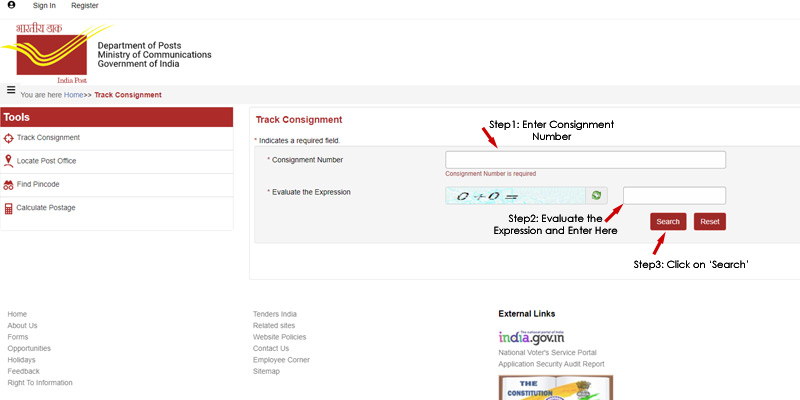Click the Tools panel header

tap(117, 117)
